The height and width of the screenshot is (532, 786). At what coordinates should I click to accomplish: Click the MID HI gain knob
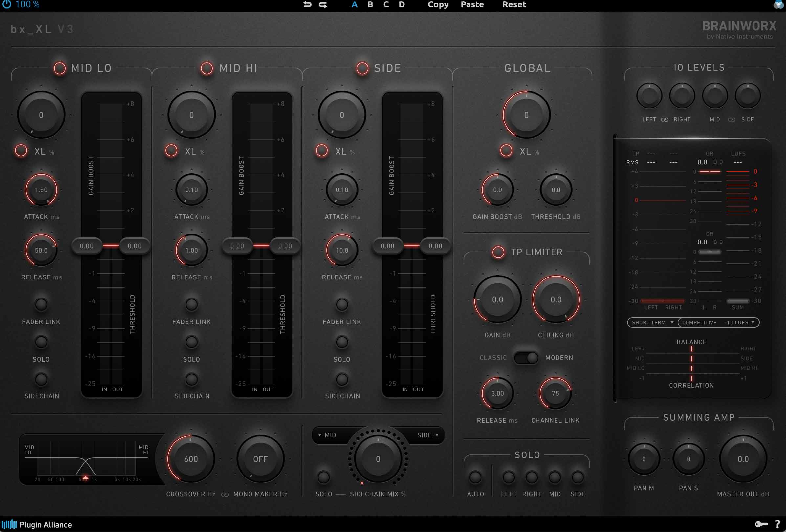point(191,115)
